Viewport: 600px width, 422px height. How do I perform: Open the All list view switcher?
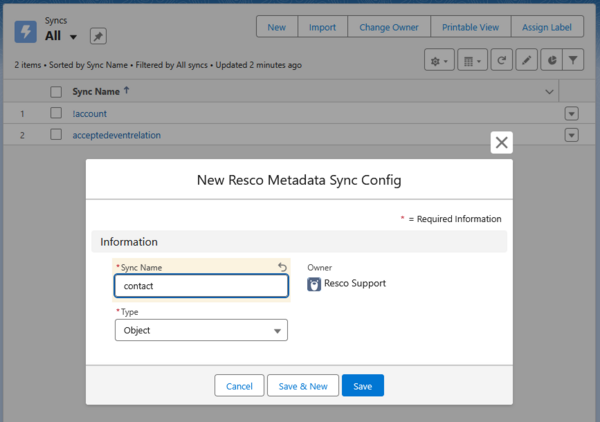(73, 38)
